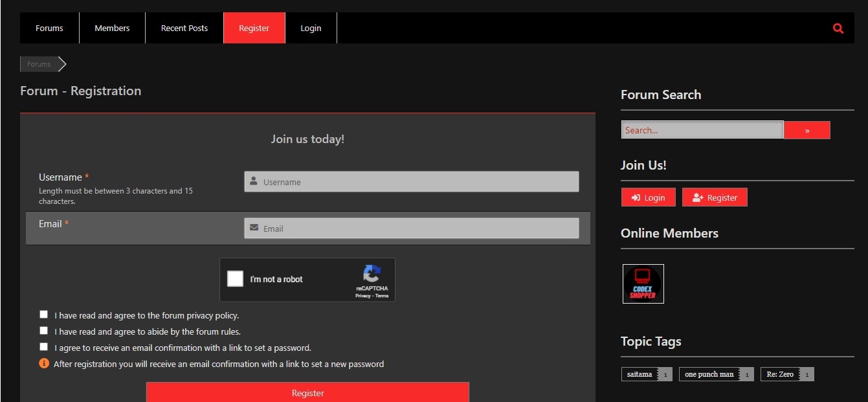Check the forum rules agreement box

(43, 330)
